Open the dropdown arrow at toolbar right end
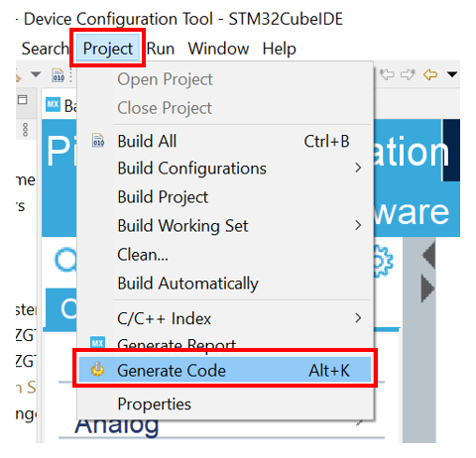This screenshot has height=458, width=476. (452, 74)
